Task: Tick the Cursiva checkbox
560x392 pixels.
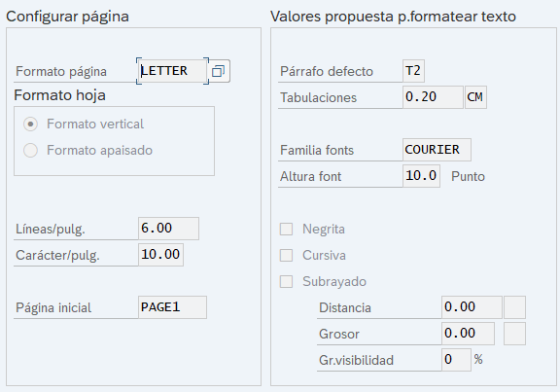Action: tap(286, 256)
